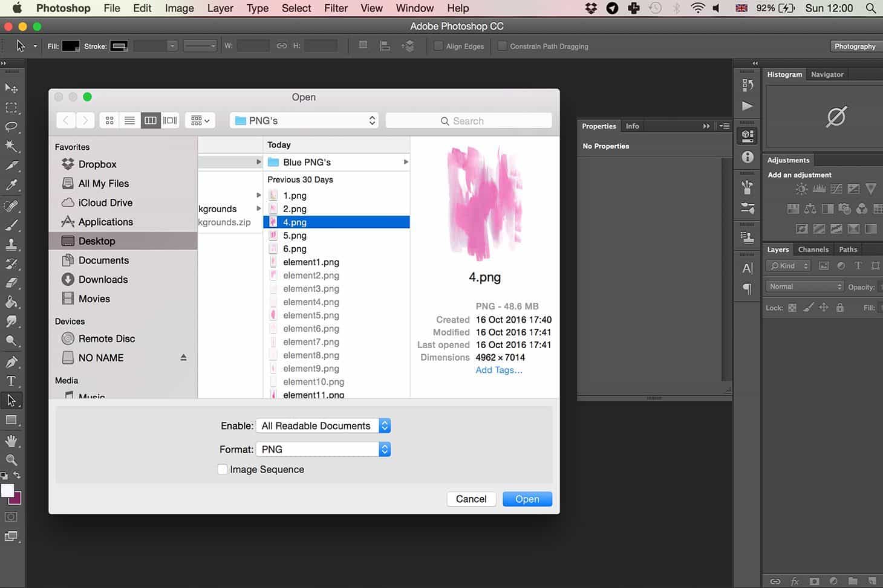Switch the file dialog to icon view
Viewport: 883px width, 588px height.
click(109, 121)
